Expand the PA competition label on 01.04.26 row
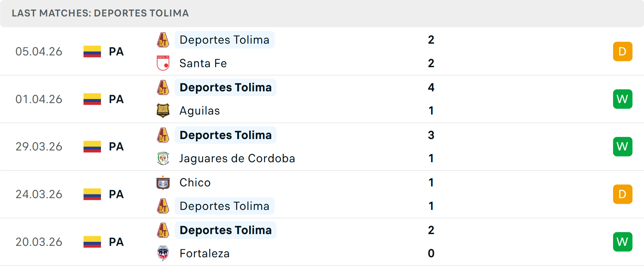Viewport: 644px width, 266px height. click(116, 99)
